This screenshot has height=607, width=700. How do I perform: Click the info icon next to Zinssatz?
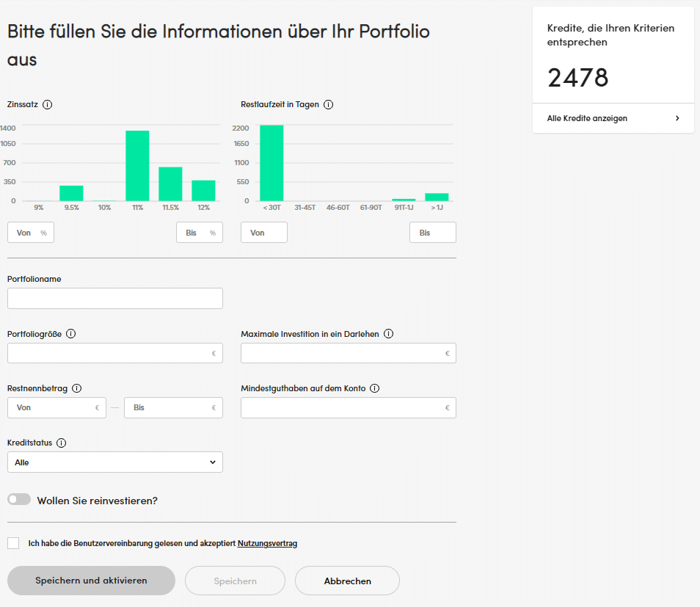pyautogui.click(x=47, y=104)
